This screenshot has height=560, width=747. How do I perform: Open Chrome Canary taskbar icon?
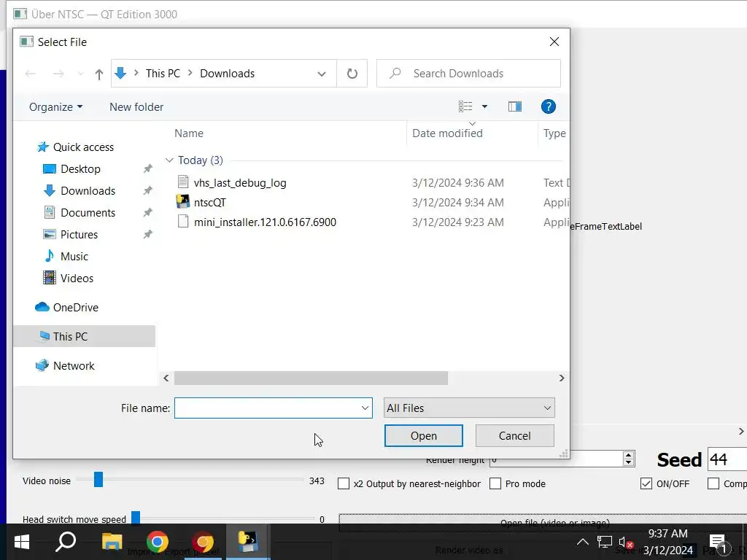203,542
